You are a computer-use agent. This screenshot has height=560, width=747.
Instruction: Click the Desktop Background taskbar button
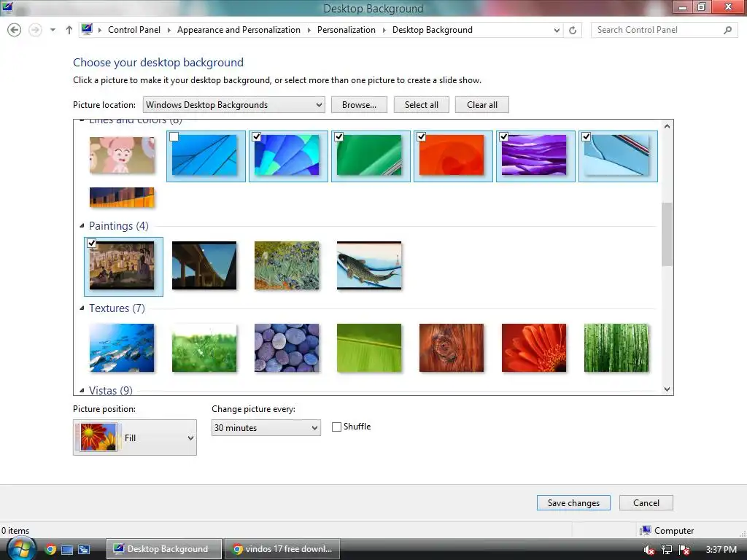tap(164, 549)
